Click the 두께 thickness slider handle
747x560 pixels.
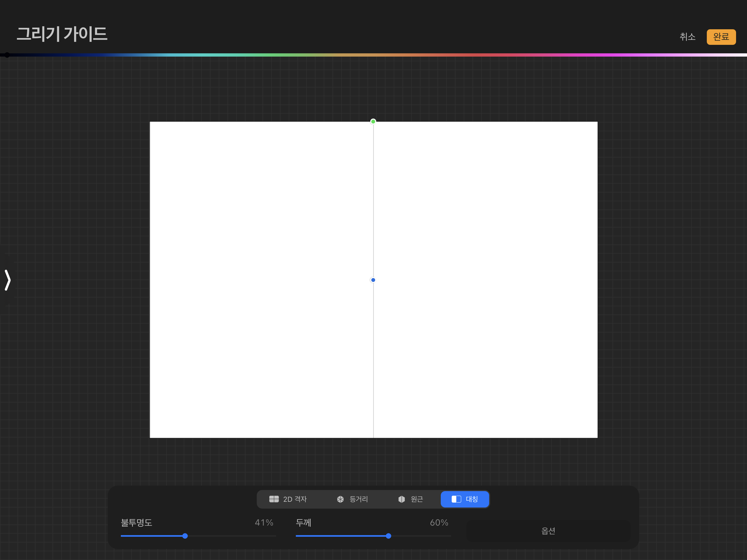[389, 536]
